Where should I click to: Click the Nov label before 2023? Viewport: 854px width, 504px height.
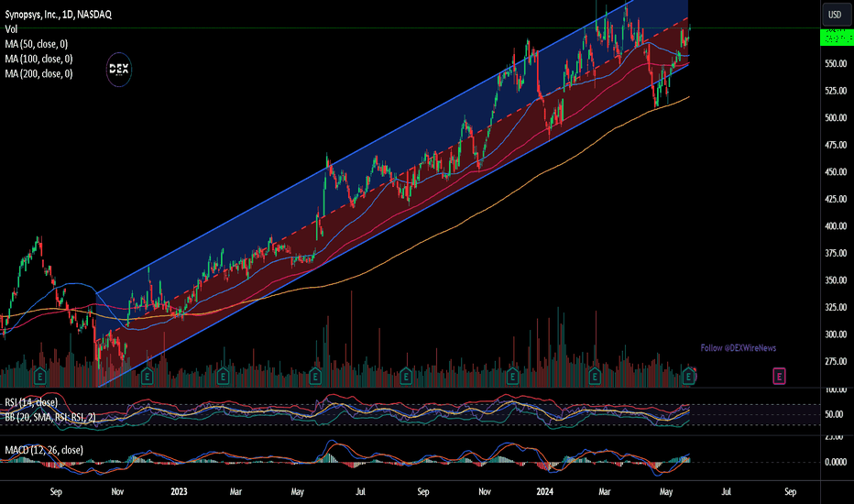point(117,491)
